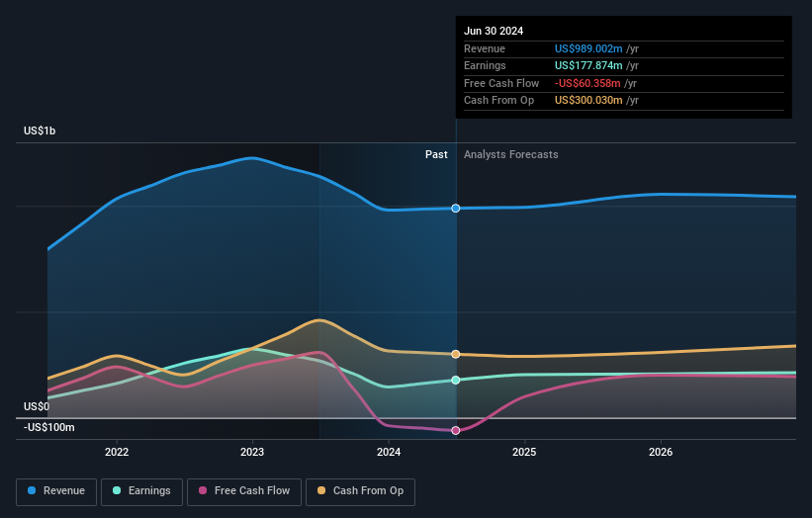Click the tooltip Free Cash Flow row label
This screenshot has height=518, width=812.
[x=501, y=83]
